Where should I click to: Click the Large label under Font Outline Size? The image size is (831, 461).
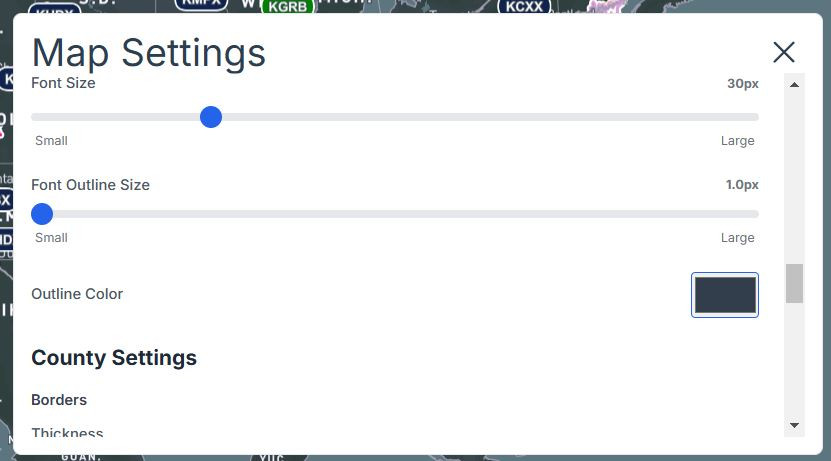pos(737,238)
